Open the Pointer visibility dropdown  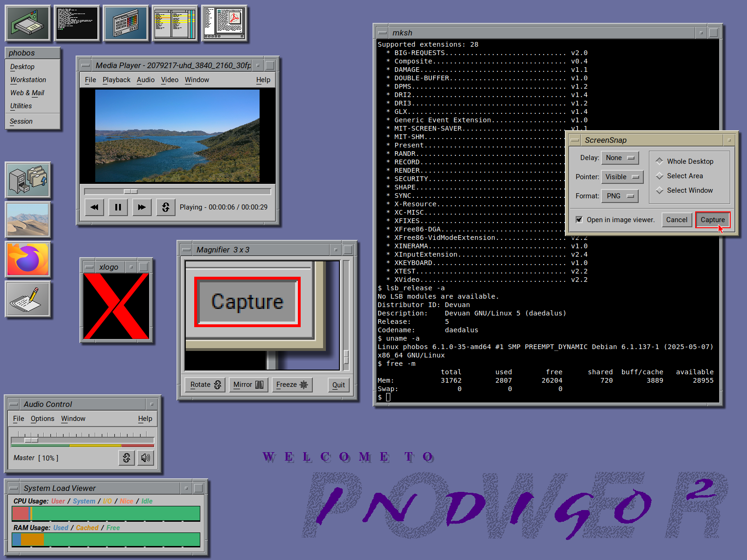point(622,177)
